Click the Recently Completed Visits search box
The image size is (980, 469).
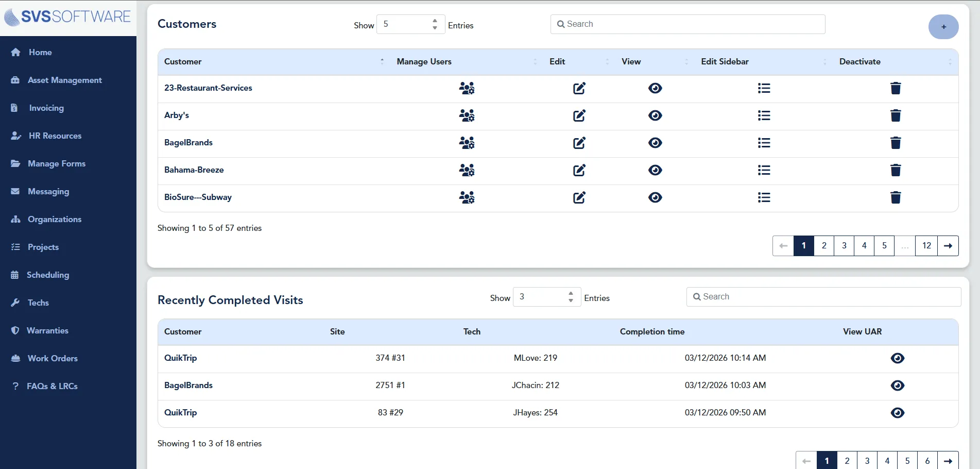(x=824, y=297)
